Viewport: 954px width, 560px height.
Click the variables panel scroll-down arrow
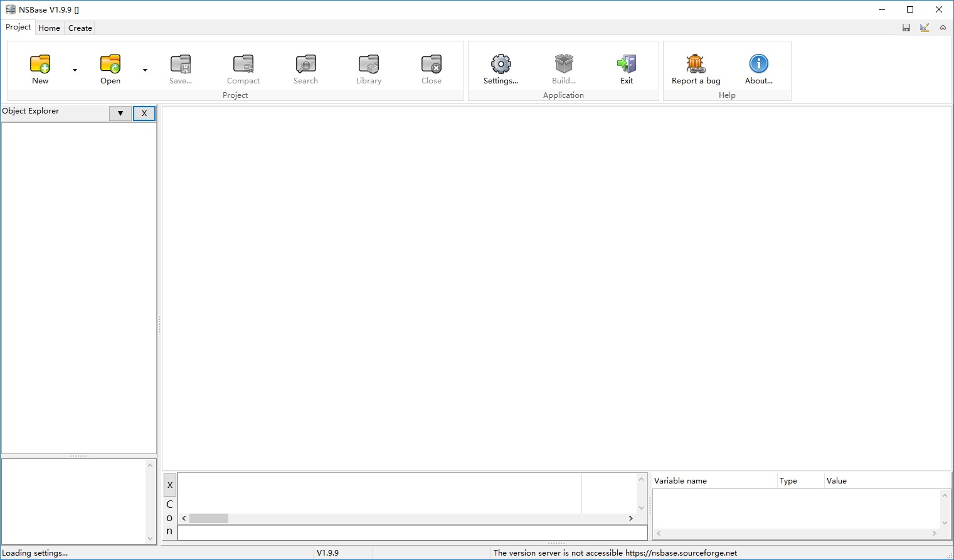pyautogui.click(x=945, y=523)
